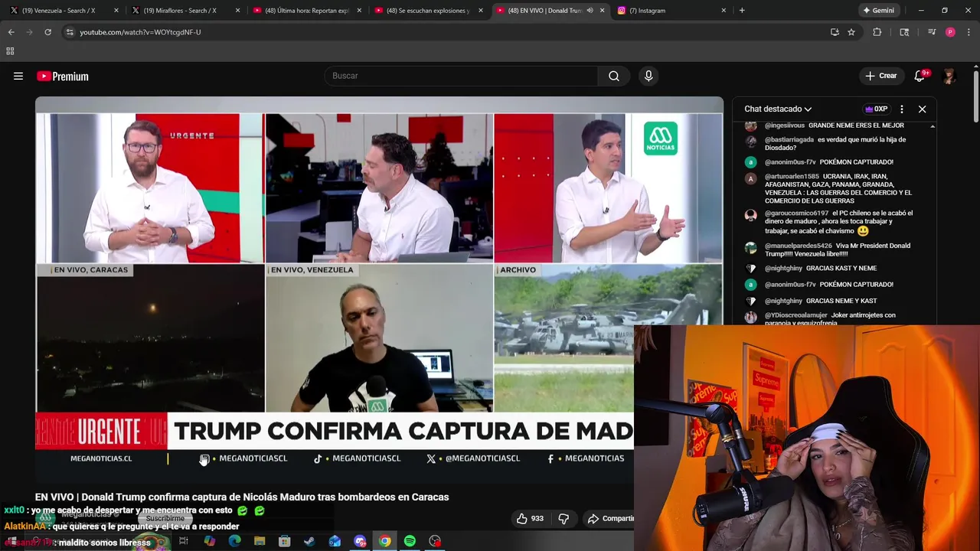Screen dimensions: 980x551
Task: Close the Venezuela - Search tab
Action: [x=116, y=11]
